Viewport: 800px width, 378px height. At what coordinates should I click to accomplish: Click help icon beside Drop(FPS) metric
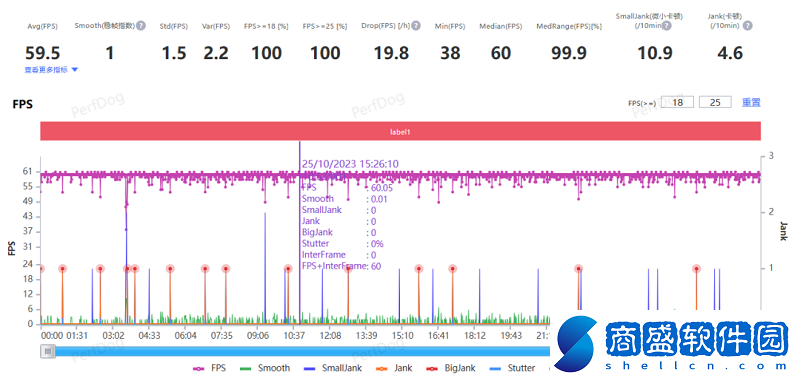[x=416, y=26]
